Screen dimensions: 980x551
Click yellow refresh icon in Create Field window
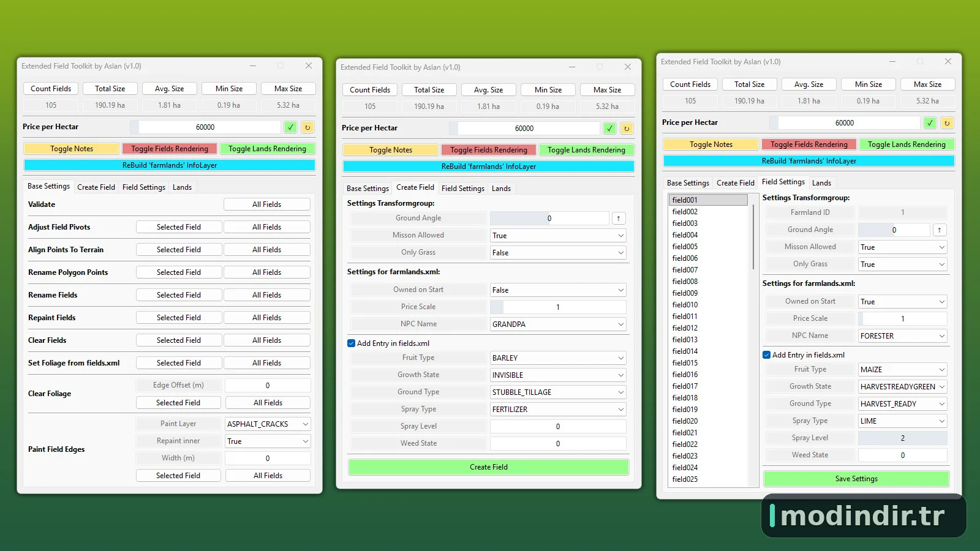[627, 129]
